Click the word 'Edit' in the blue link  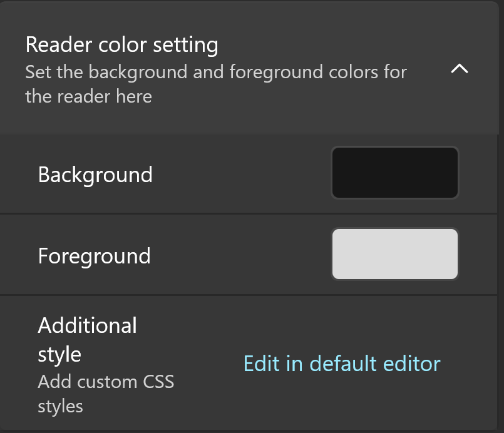pyautogui.click(x=262, y=364)
